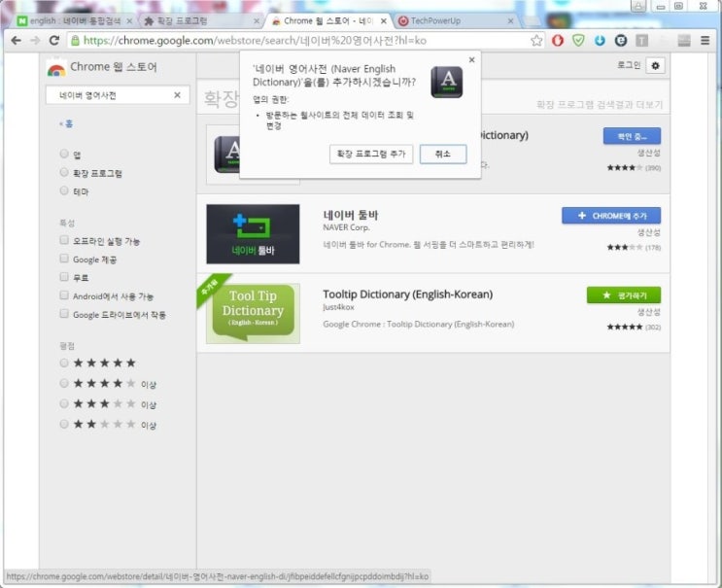Click the Chrome web store logo
Screen dimensions: 722x588
56,68
